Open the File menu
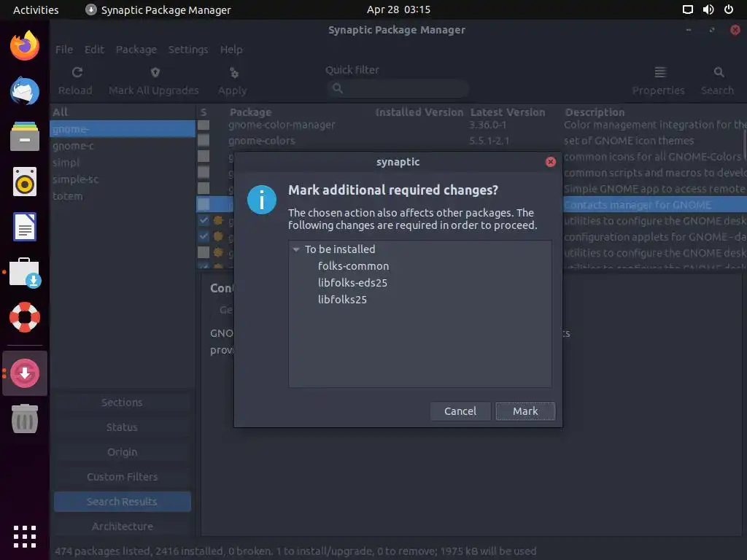 click(x=64, y=50)
